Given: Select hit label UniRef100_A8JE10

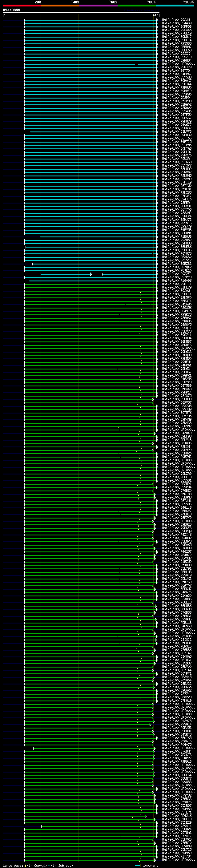Looking at the screenshot, I should [x=177, y=271].
